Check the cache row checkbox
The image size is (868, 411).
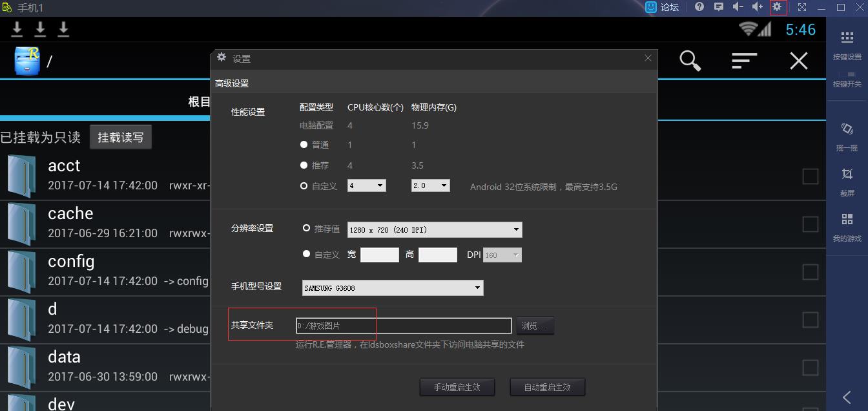(810, 224)
